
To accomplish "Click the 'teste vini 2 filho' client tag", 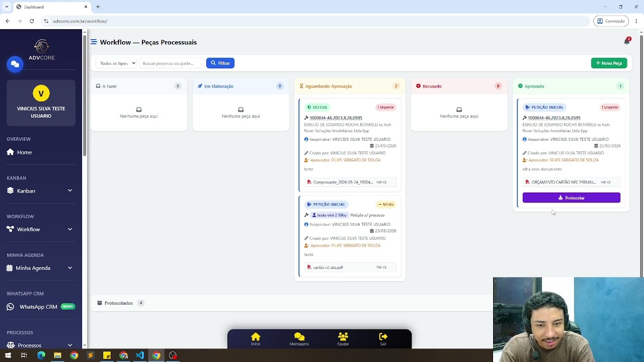I will click(x=329, y=215).
